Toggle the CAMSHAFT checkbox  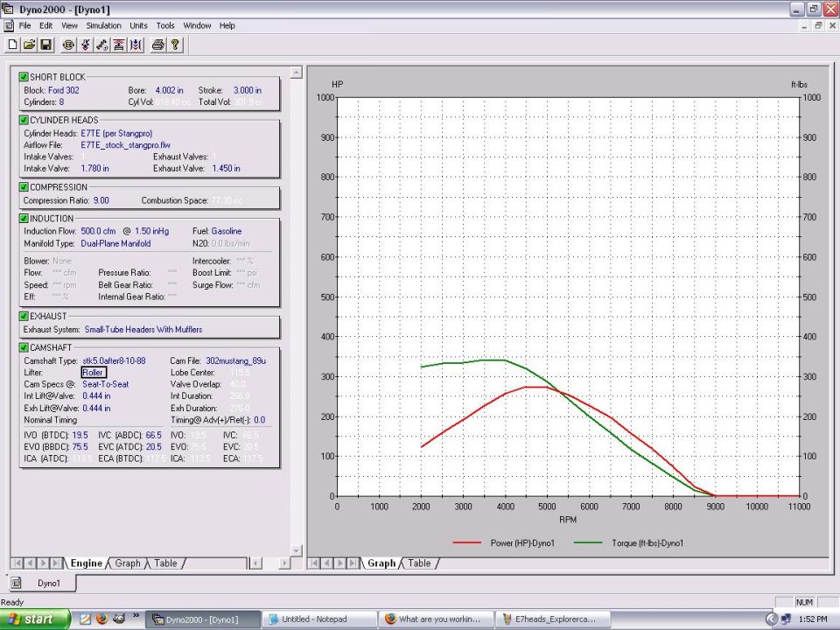pos(24,347)
